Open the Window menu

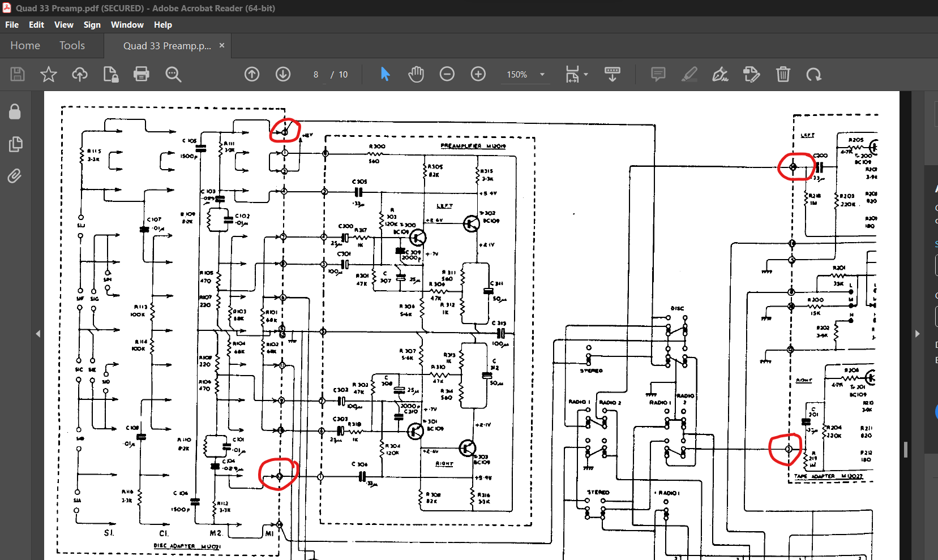click(x=127, y=25)
